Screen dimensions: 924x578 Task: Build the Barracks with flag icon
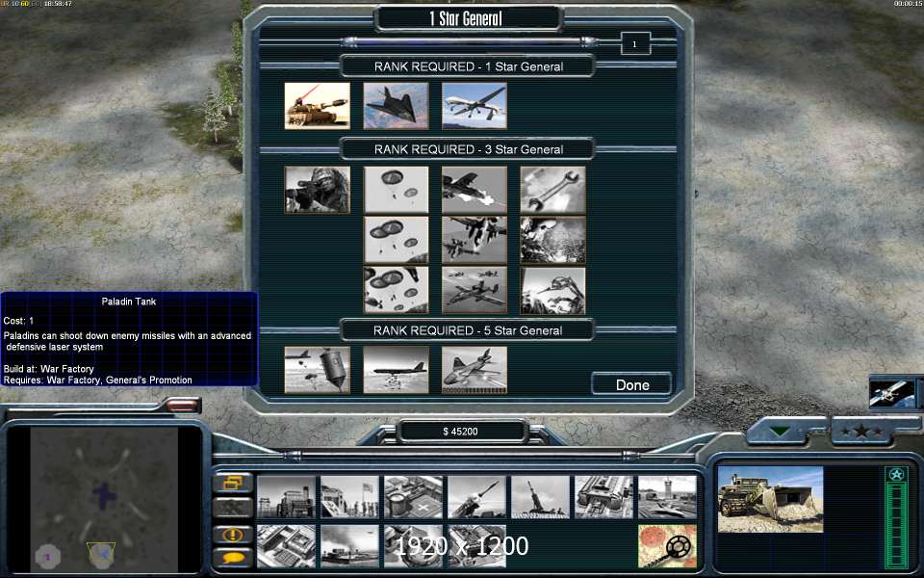click(x=349, y=497)
